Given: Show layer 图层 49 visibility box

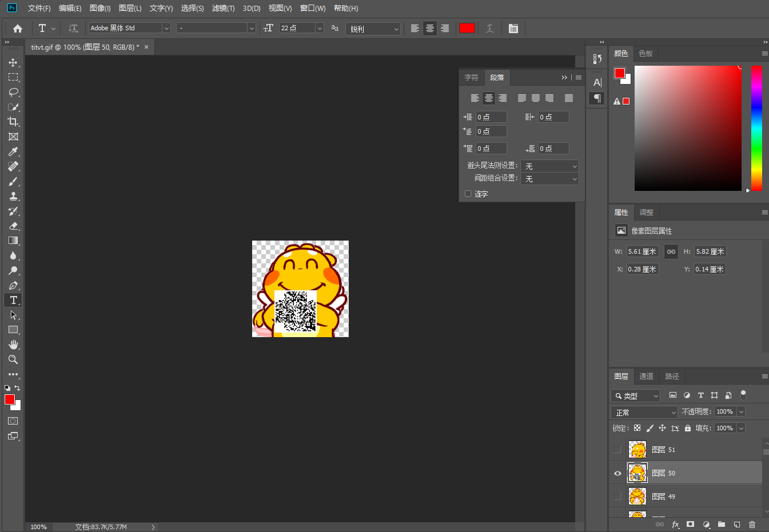Looking at the screenshot, I should [x=617, y=497].
